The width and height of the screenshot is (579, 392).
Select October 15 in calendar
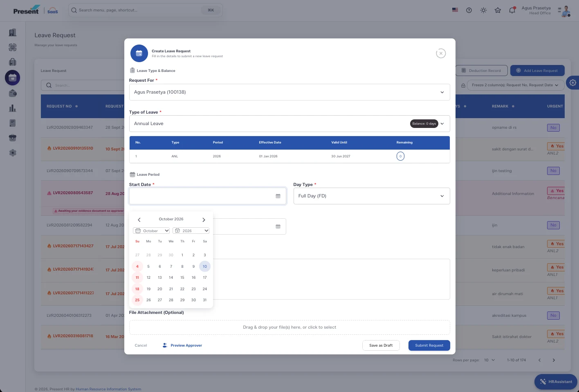[x=182, y=278]
